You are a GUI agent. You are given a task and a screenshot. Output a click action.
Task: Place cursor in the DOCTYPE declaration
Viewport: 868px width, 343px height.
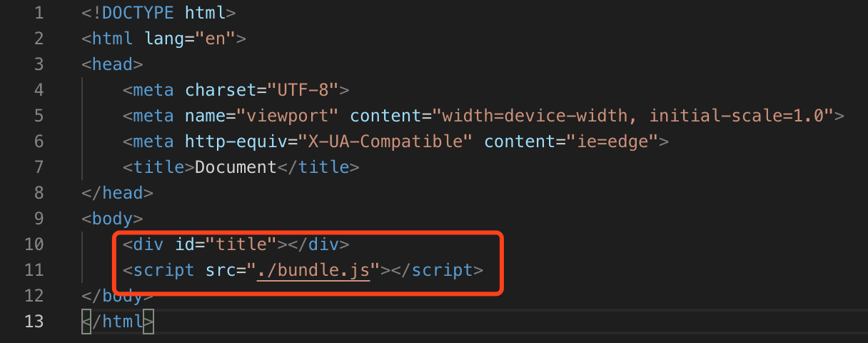158,13
